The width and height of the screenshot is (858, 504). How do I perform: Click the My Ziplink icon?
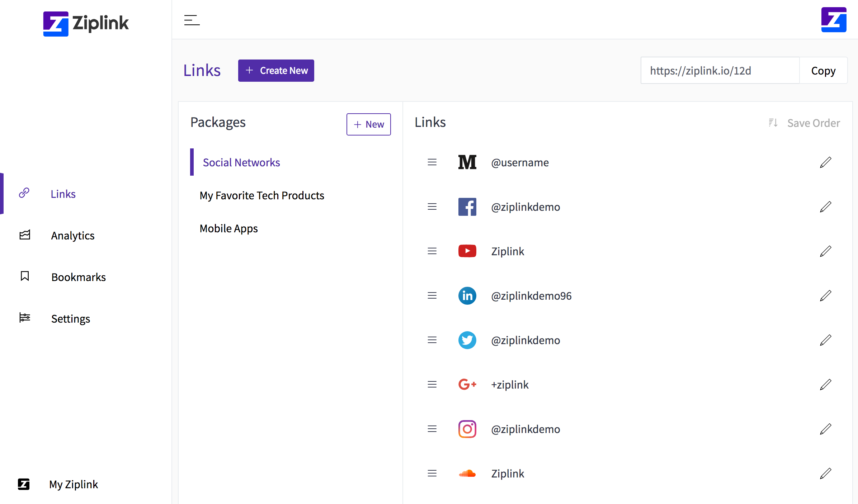pyautogui.click(x=24, y=484)
